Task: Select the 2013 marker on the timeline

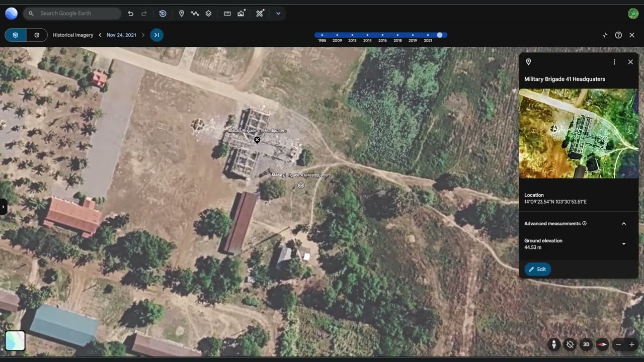Action: click(352, 35)
